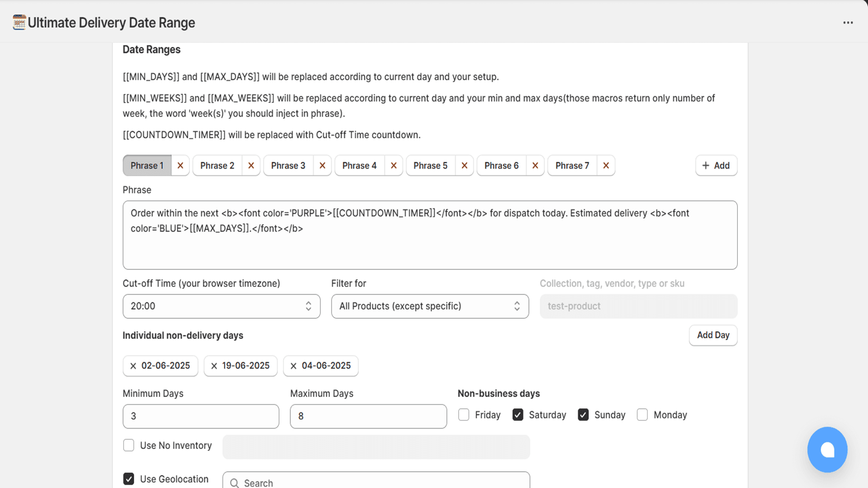Screen dimensions: 868x488
Task: Focus the Minimum Days field
Action: point(201,416)
